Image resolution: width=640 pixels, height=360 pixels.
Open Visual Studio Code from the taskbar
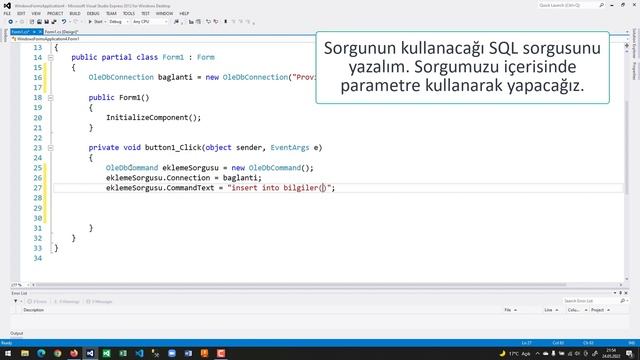(x=139, y=353)
